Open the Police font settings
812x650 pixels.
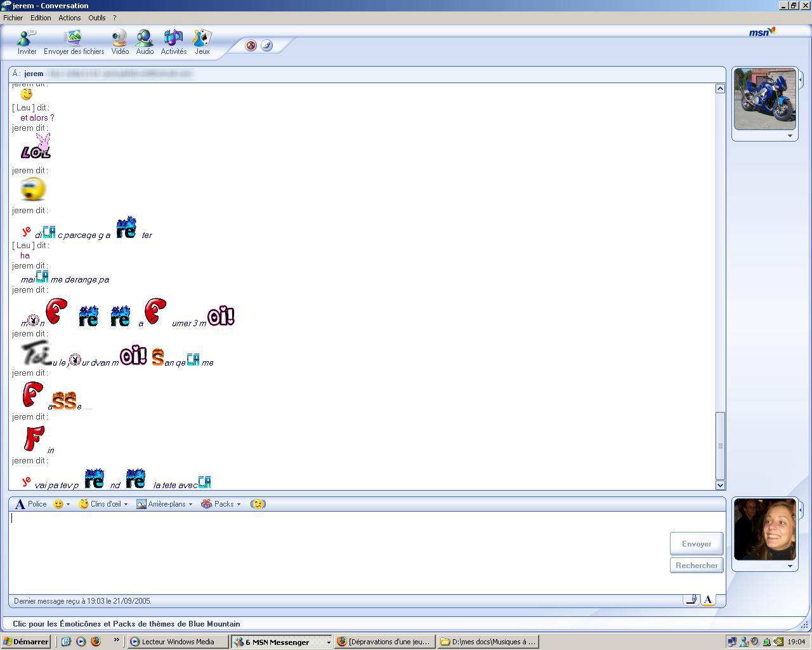coord(30,504)
